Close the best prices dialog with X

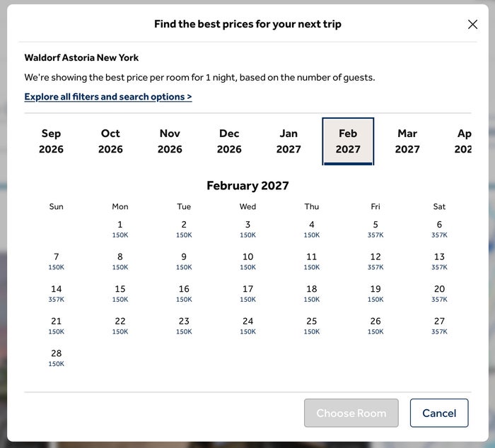[x=472, y=24]
